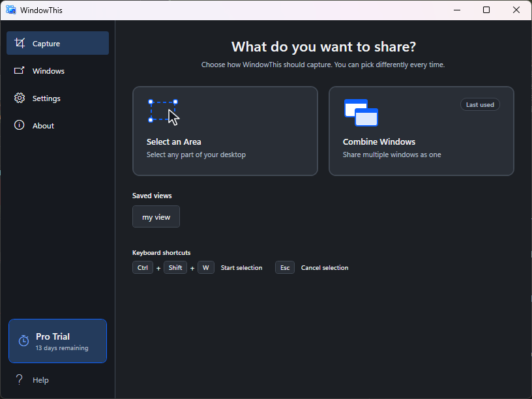This screenshot has width=532, height=399.
Task: Switch to the Windows section label
Action: [x=48, y=71]
